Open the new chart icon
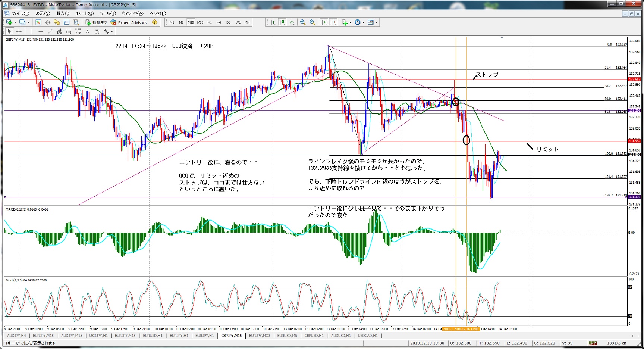The width and height of the screenshot is (644, 349). point(9,22)
